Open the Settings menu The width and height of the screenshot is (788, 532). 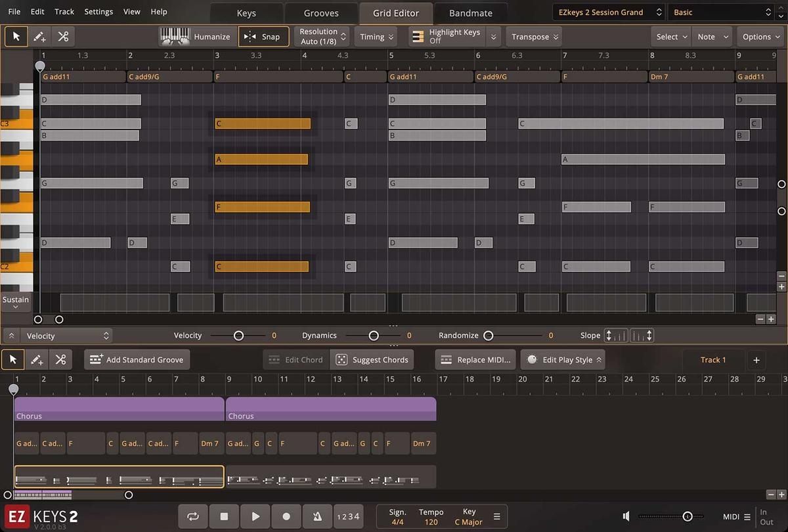[x=98, y=12]
